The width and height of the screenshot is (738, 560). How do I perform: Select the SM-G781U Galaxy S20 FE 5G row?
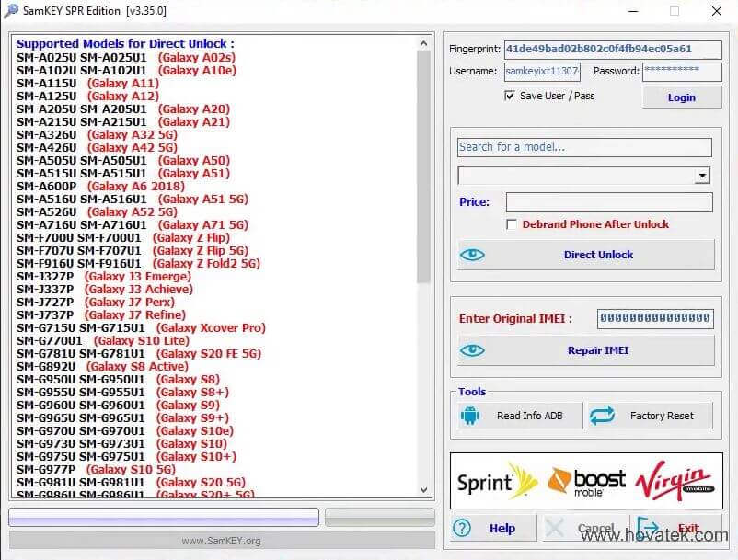pyautogui.click(x=139, y=354)
